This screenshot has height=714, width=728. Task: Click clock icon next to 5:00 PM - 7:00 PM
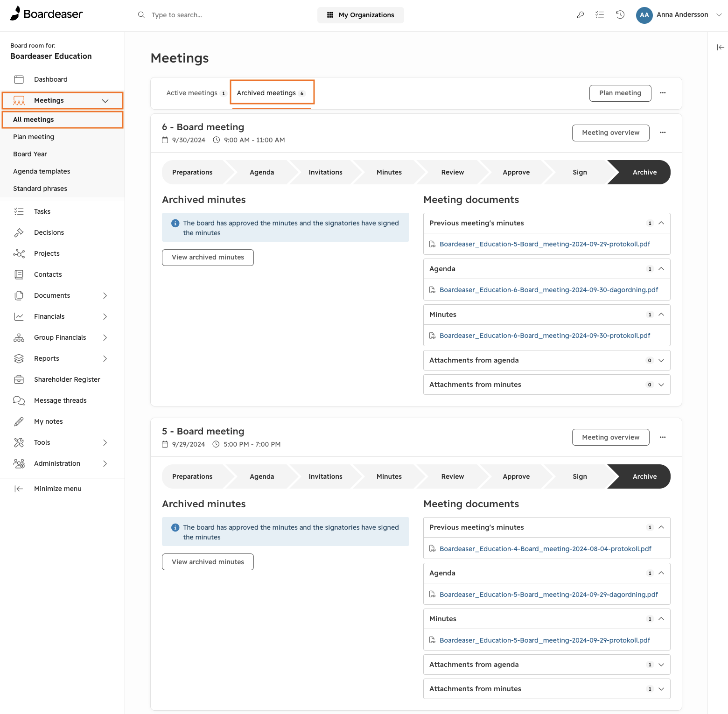coord(216,444)
